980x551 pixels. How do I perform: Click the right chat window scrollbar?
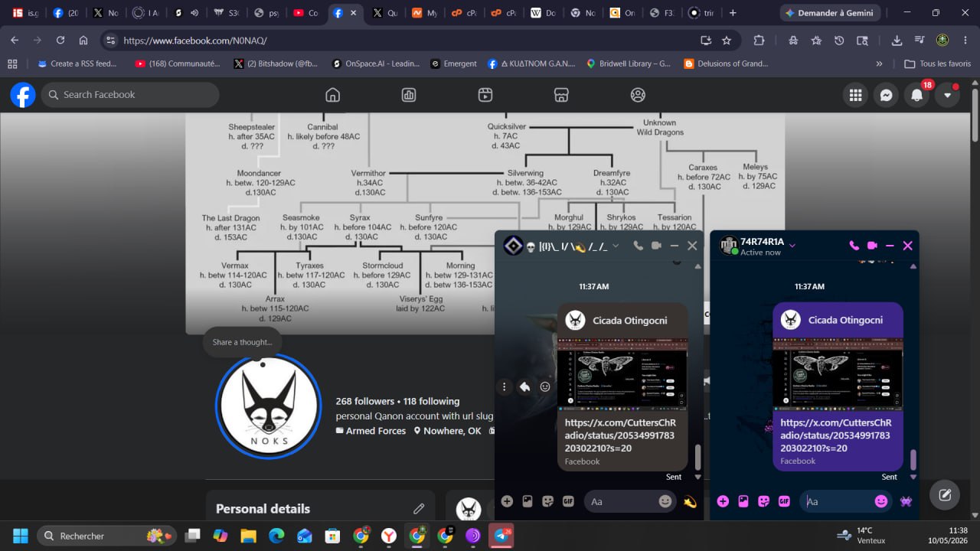(913, 459)
